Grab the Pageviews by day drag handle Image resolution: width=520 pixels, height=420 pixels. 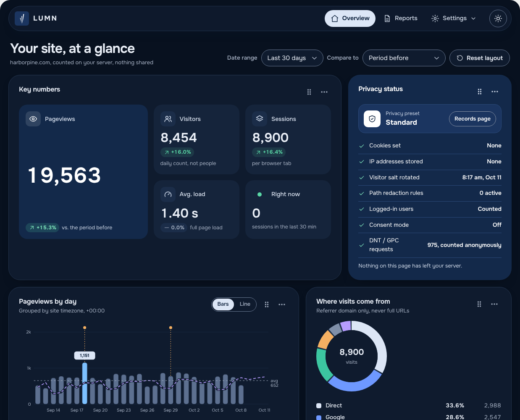click(267, 304)
